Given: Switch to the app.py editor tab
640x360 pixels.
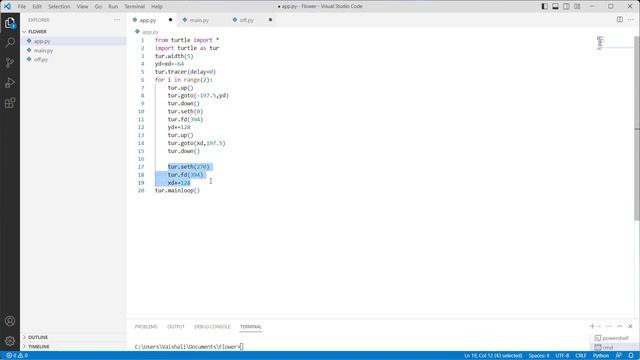Looking at the screenshot, I should click(x=148, y=20).
